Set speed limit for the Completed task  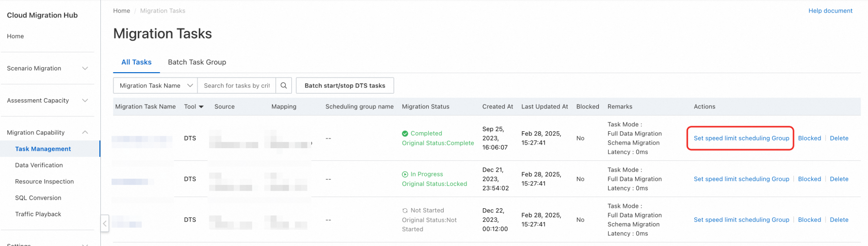741,138
